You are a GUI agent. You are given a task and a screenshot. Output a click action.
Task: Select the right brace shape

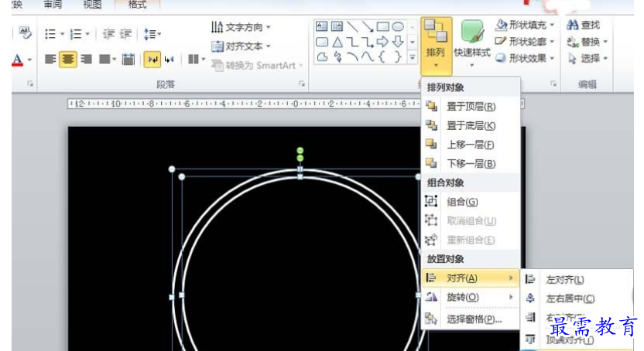pyautogui.click(x=398, y=56)
